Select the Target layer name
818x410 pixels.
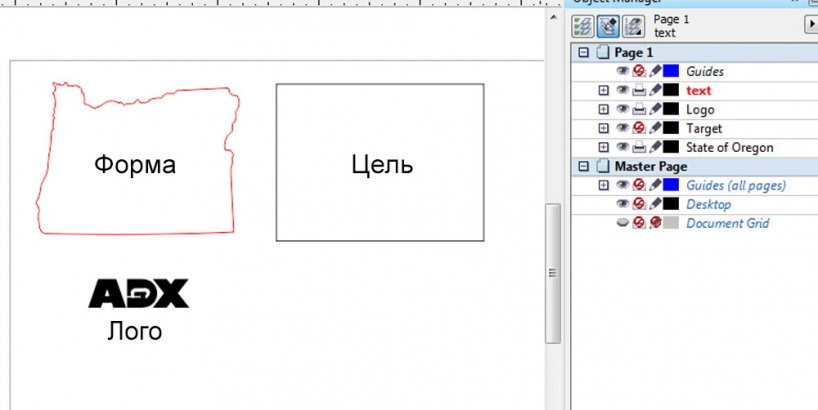coord(704,129)
